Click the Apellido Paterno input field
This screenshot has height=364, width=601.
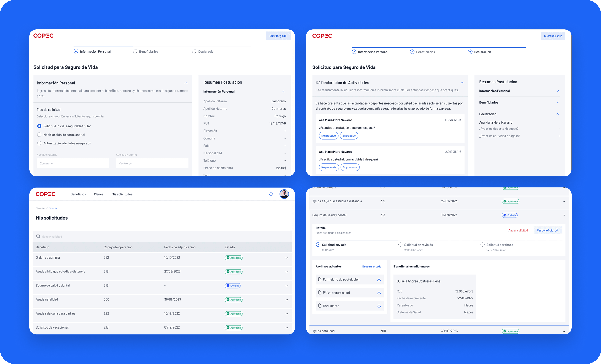coord(73,163)
